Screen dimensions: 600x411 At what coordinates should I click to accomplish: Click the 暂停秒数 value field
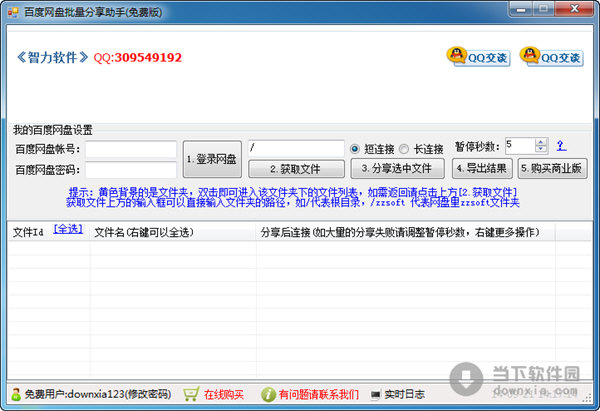pos(520,146)
